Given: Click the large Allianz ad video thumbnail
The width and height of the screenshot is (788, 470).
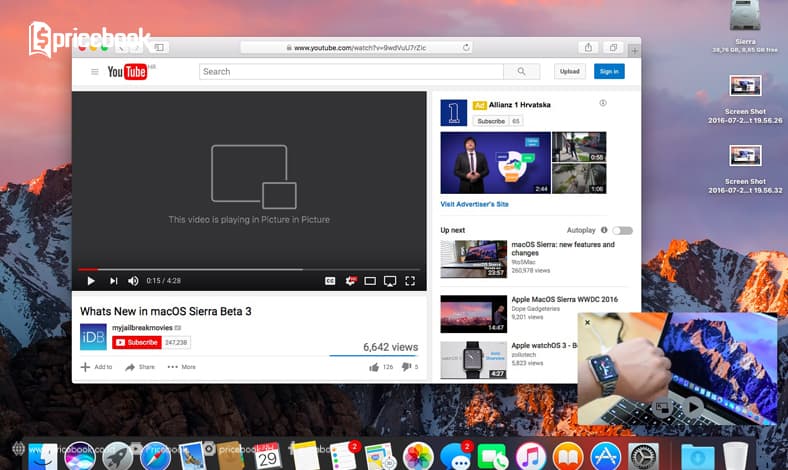Looking at the screenshot, I should (x=496, y=163).
